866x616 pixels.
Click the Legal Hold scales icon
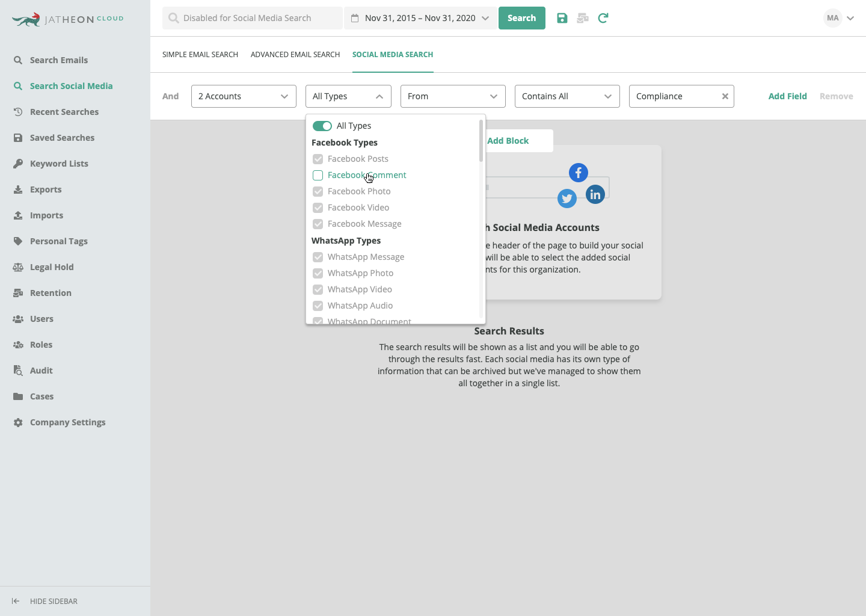pyautogui.click(x=18, y=267)
